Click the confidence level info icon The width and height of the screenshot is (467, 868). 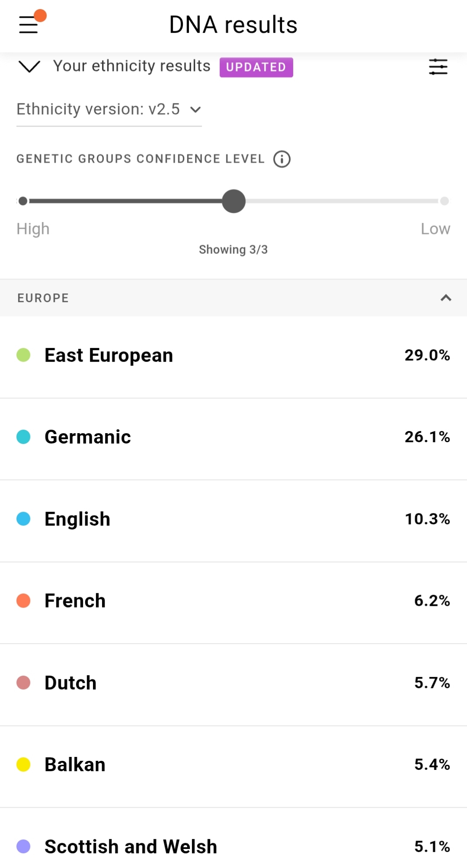(x=282, y=159)
